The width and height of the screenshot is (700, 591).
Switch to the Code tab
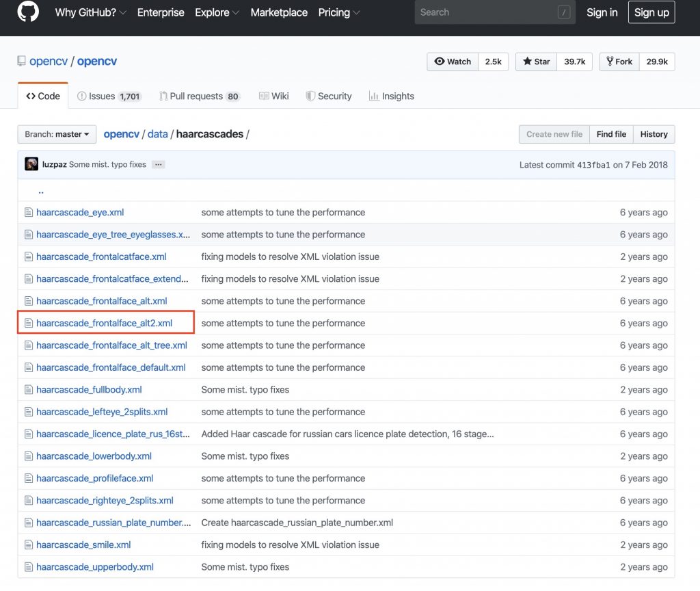click(x=43, y=96)
